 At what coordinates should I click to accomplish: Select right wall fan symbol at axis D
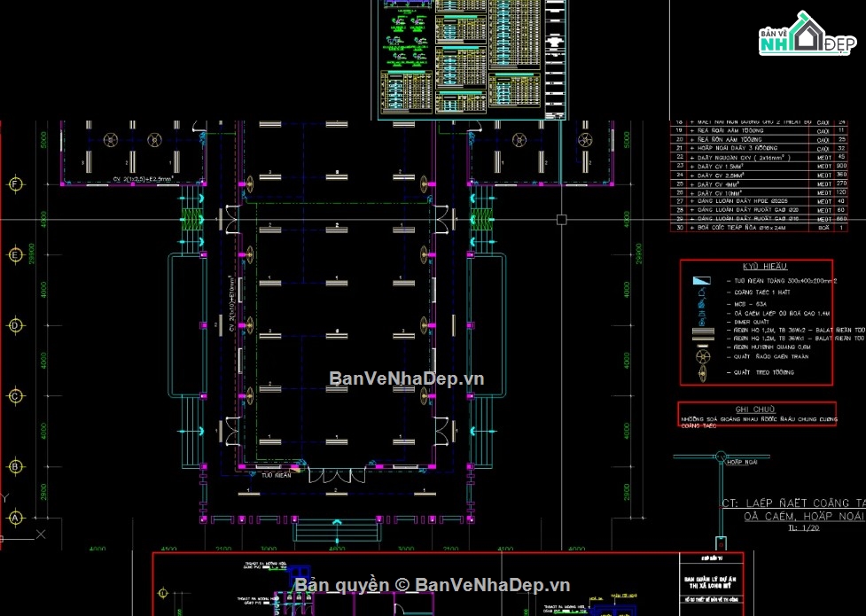[425, 325]
